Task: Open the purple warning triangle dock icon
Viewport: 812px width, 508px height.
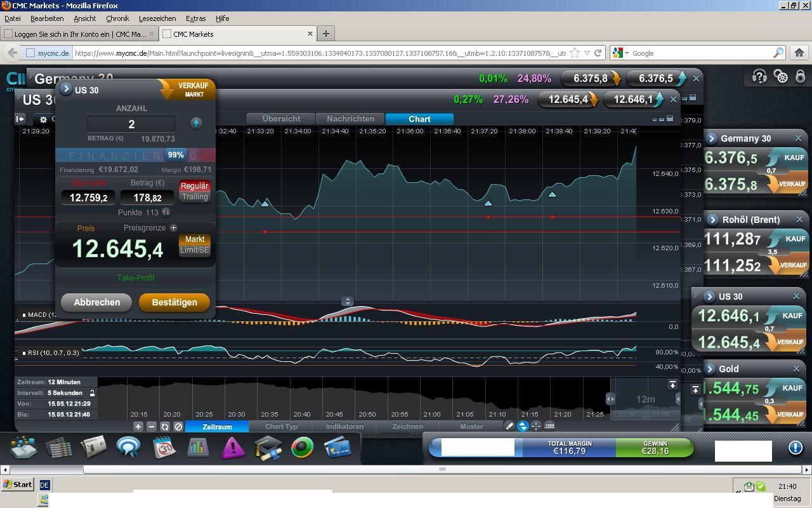Action: point(233,448)
